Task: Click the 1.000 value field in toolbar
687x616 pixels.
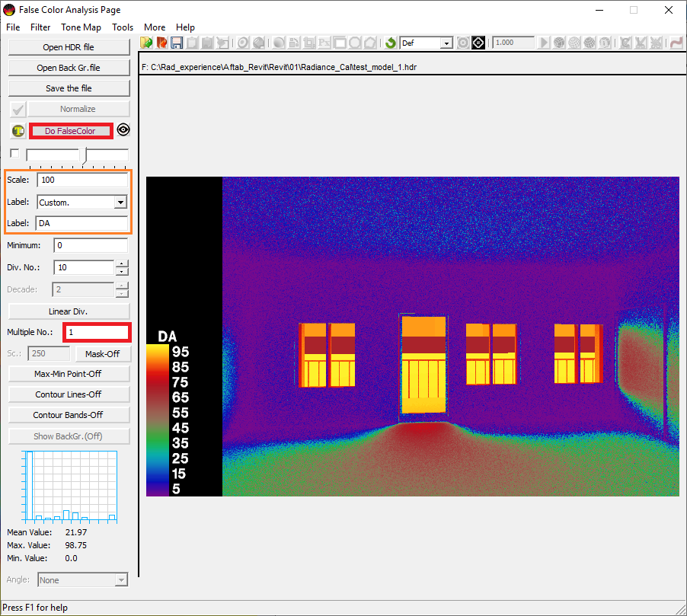Action: click(x=513, y=43)
